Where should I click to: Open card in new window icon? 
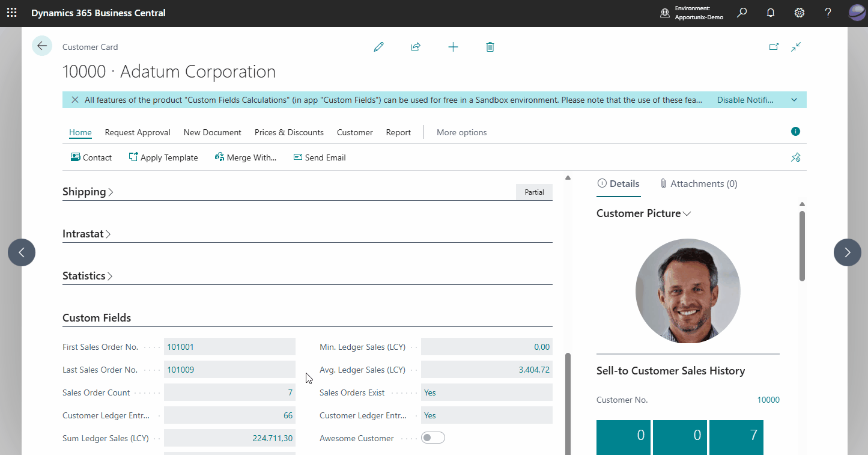click(x=774, y=47)
